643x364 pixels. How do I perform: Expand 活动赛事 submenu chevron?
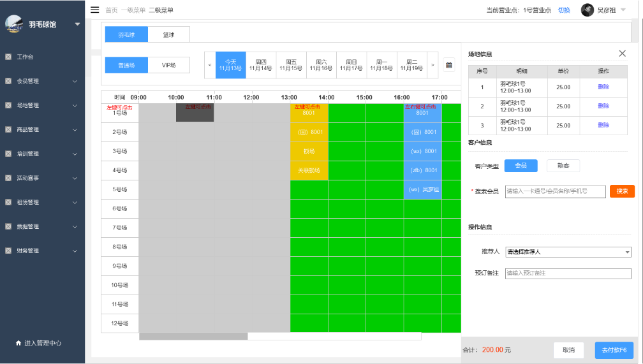click(75, 178)
